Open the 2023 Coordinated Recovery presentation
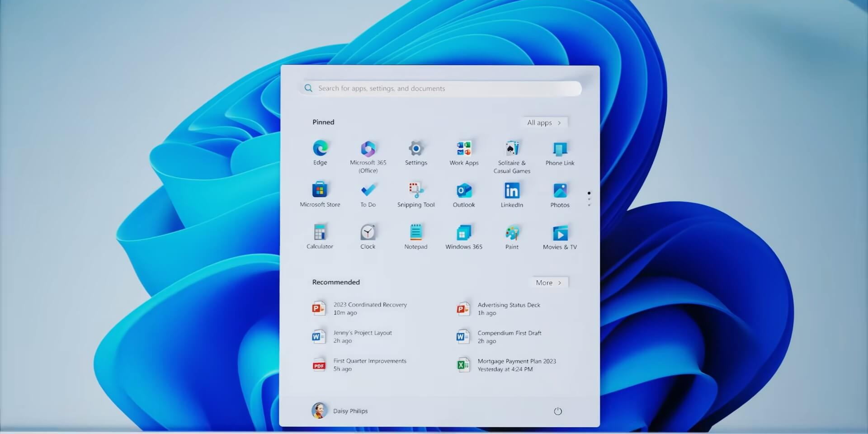868x434 pixels. click(362, 308)
